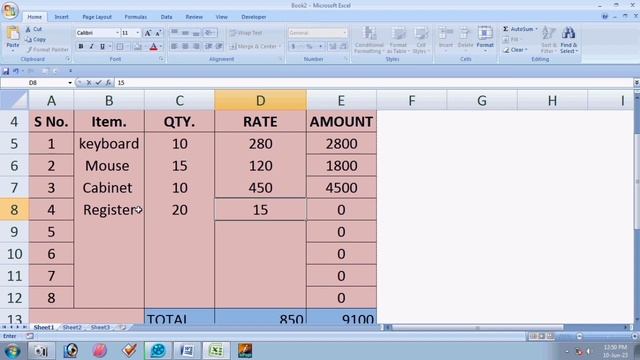Apply percent style
This screenshot has width=640, height=360.
pyautogui.click(x=309, y=47)
